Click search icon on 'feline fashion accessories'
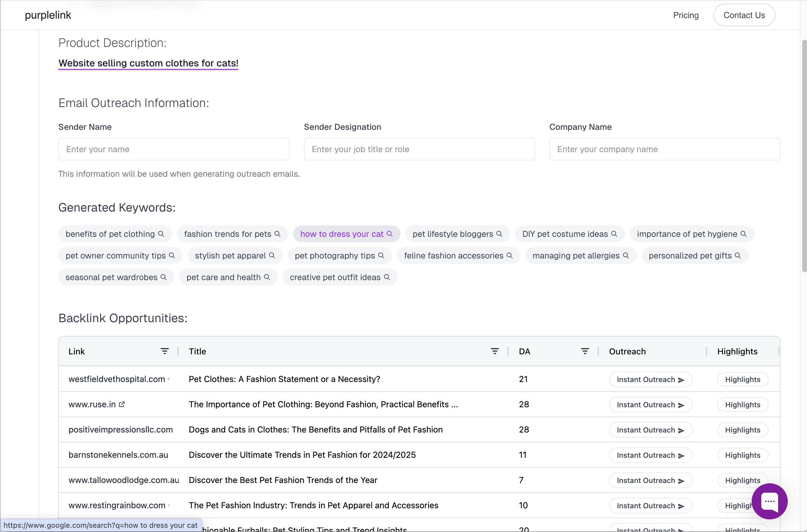807x532 pixels. (510, 255)
